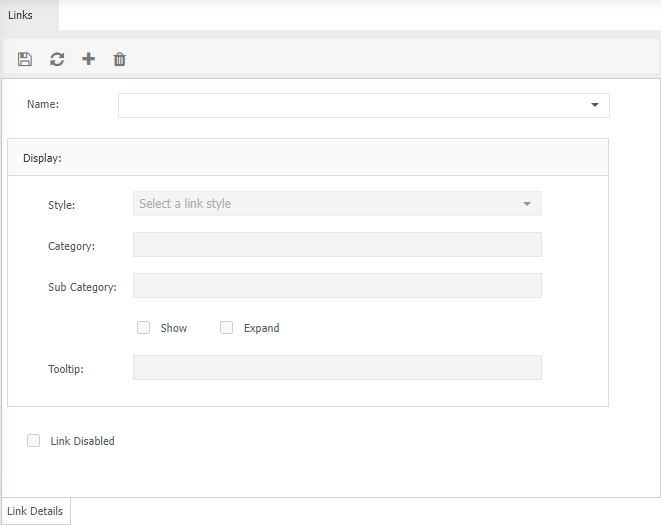Click the save floppy disk icon
This screenshot has height=525, width=662.
point(25,59)
